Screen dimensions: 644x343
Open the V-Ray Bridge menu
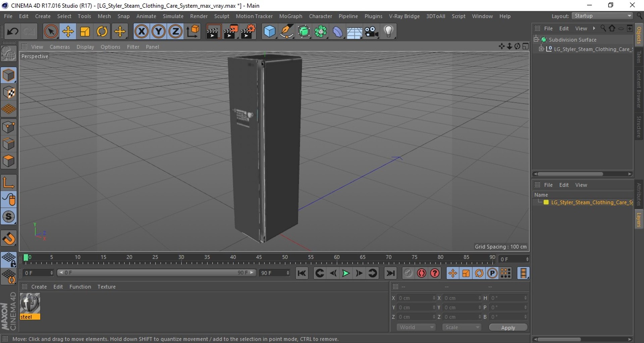[x=404, y=16]
